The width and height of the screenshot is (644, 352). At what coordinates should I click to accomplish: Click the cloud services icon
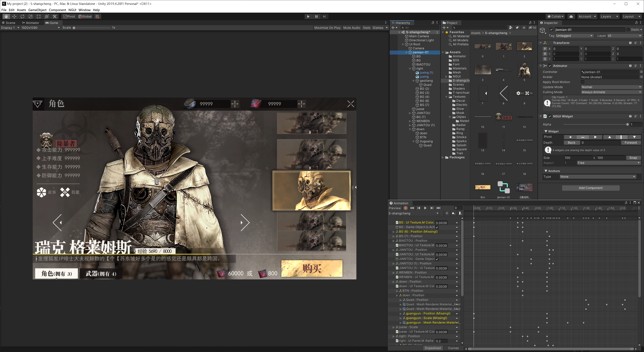(571, 17)
